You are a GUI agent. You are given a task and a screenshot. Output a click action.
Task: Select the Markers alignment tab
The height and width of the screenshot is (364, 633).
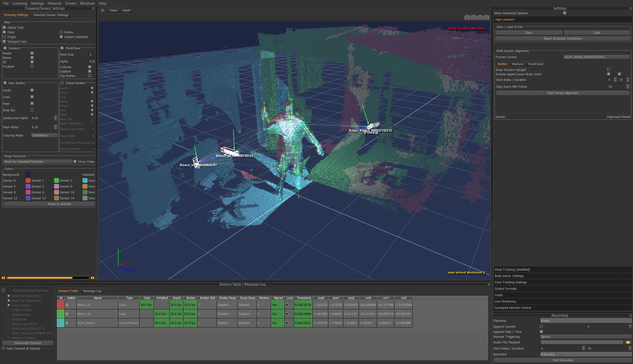(x=517, y=64)
